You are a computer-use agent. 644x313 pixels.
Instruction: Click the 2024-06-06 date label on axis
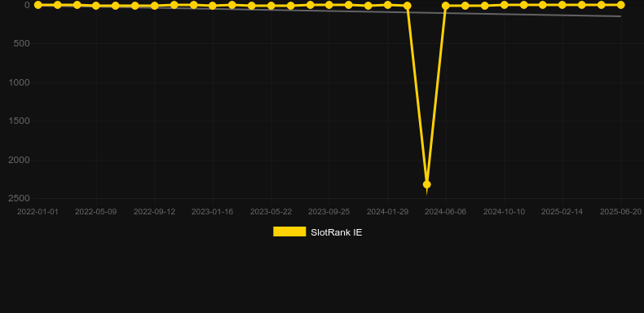tap(446, 212)
